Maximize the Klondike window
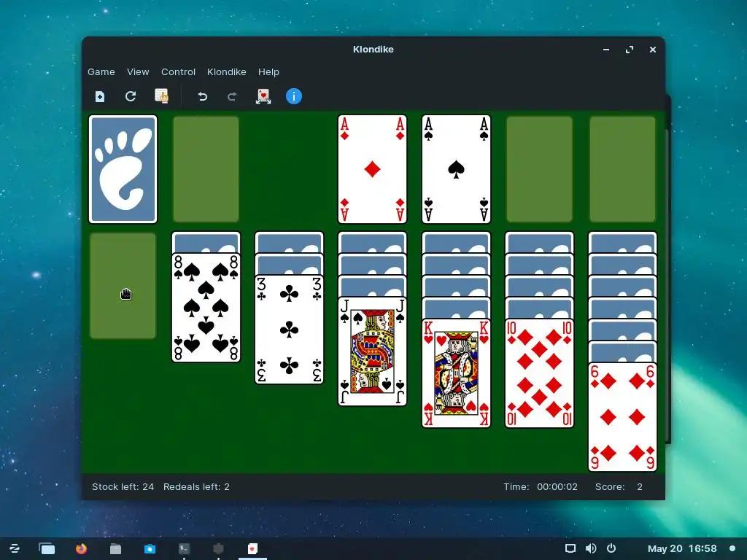Image resolution: width=747 pixels, height=560 pixels. click(630, 50)
